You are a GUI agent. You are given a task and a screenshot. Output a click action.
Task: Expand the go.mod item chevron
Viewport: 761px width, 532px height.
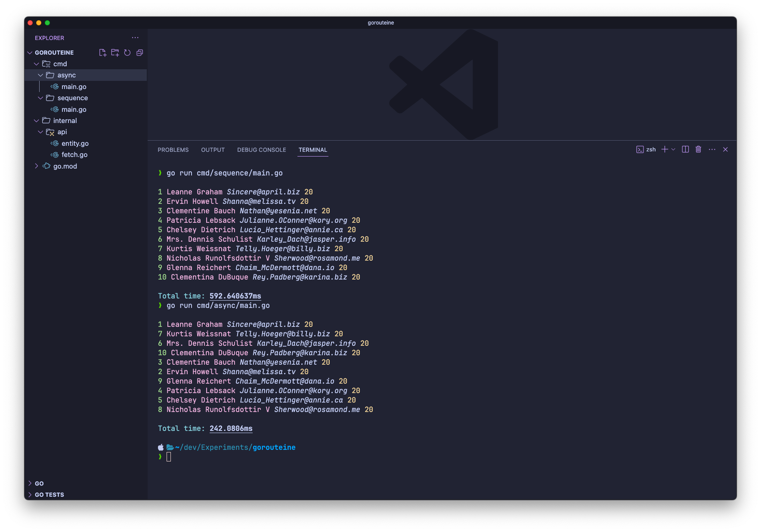[x=37, y=166]
